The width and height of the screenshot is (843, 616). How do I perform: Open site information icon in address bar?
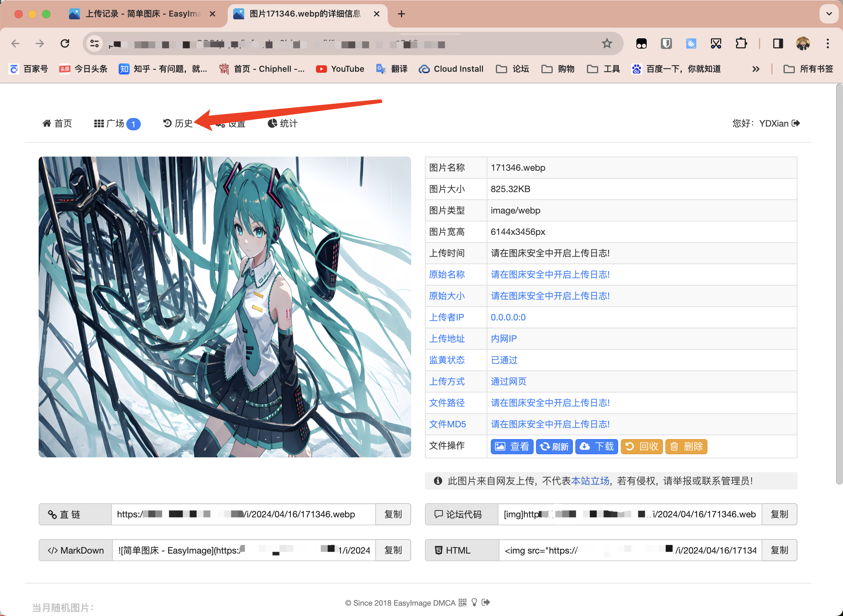click(95, 44)
